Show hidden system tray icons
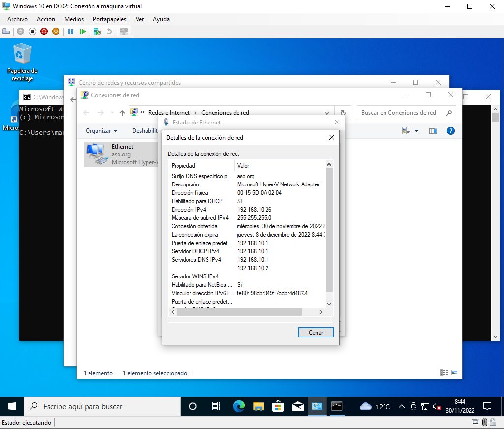504x429 pixels. click(401, 407)
